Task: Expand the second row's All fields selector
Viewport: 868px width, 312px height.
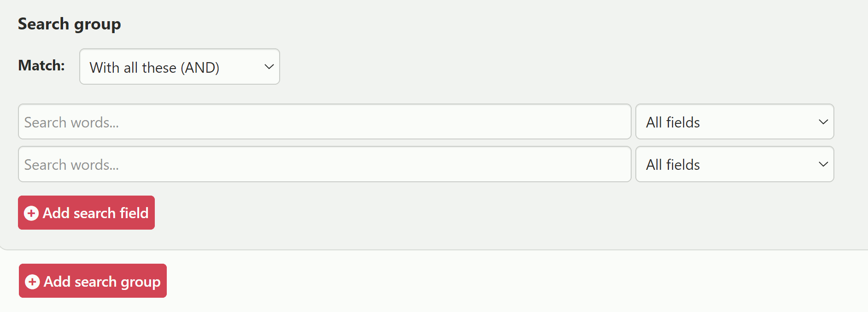Action: click(x=734, y=164)
